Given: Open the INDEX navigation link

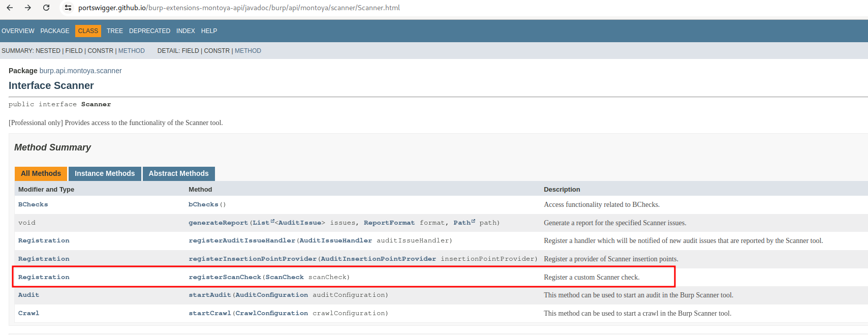Looking at the screenshot, I should coord(185,31).
